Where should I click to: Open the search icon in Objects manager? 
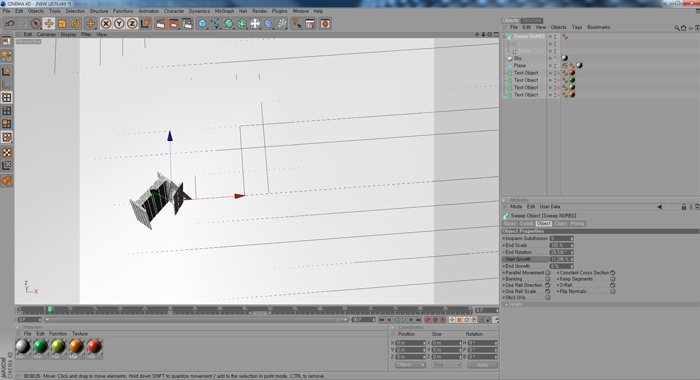pyautogui.click(x=677, y=28)
